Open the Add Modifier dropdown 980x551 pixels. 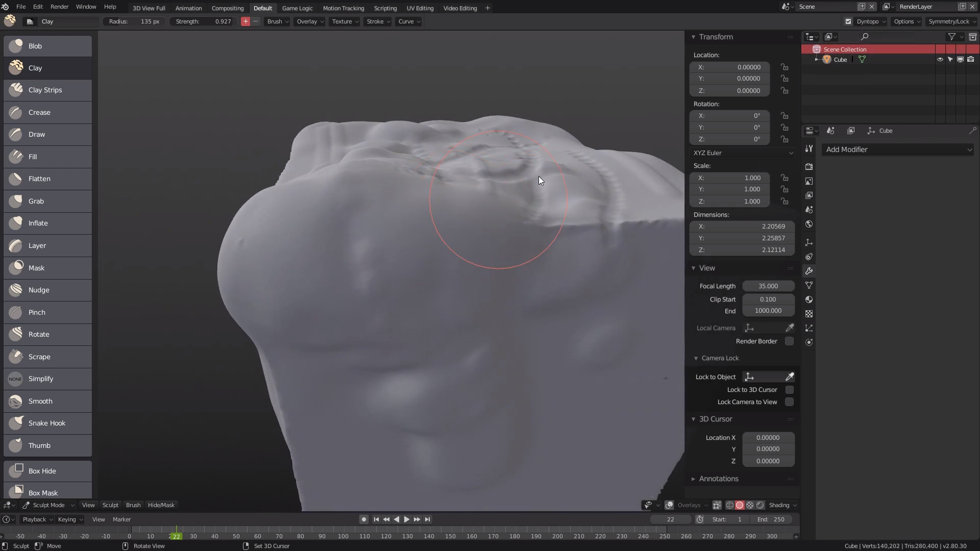pyautogui.click(x=897, y=149)
